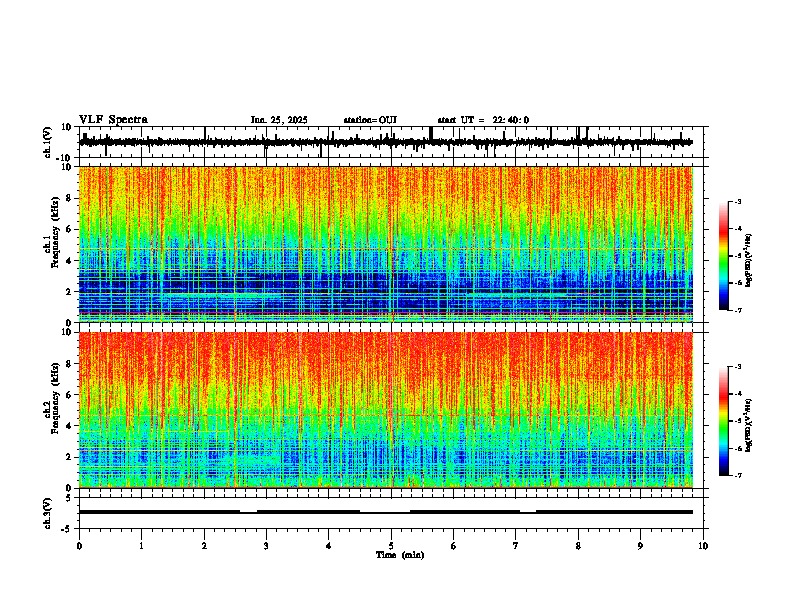
Task: Click inside the ch.1 spectrogram panel
Action: (x=386, y=244)
